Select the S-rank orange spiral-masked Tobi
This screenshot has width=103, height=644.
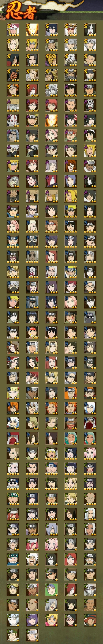click(x=51, y=60)
